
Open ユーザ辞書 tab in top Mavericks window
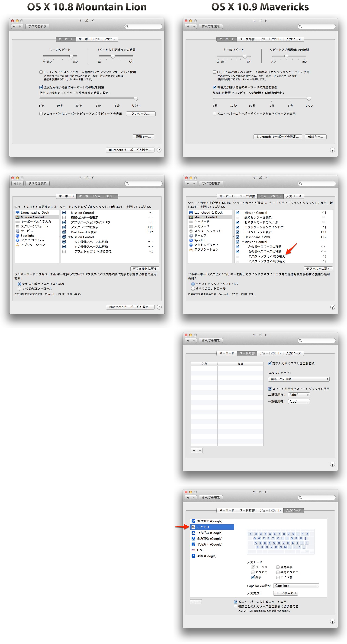tap(247, 39)
